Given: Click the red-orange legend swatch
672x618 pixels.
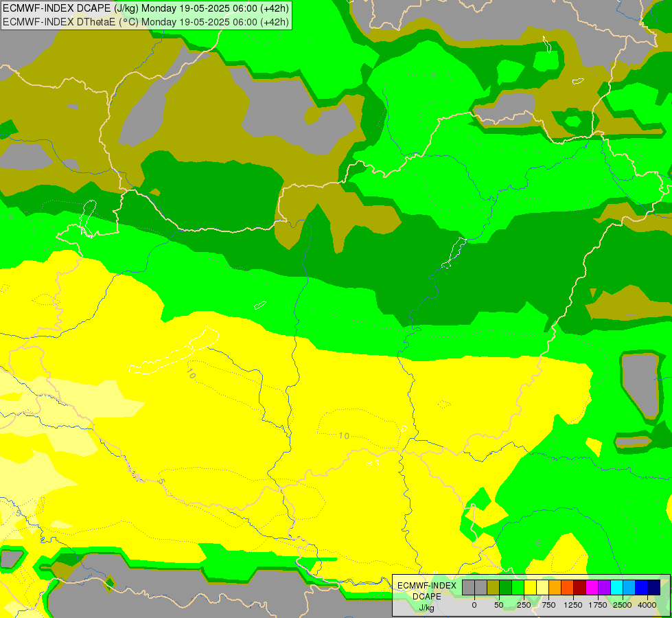Looking at the screenshot, I should pos(568,588).
